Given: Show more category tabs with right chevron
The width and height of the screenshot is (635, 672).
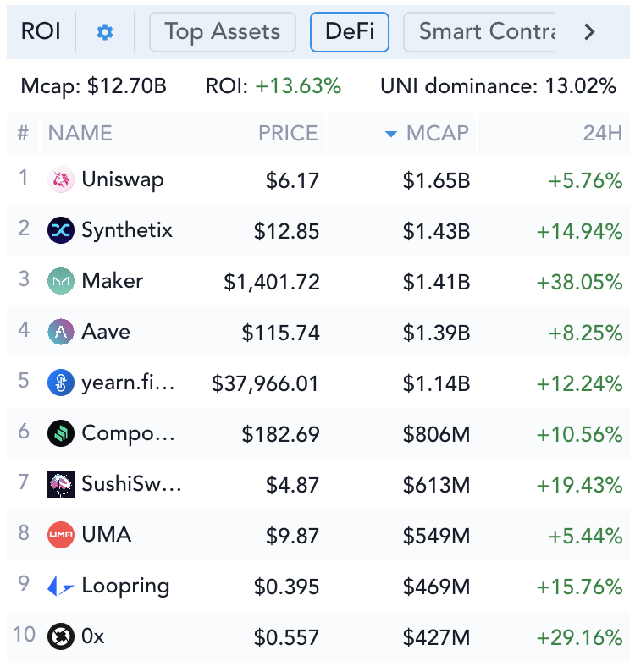Looking at the screenshot, I should pos(590,31).
